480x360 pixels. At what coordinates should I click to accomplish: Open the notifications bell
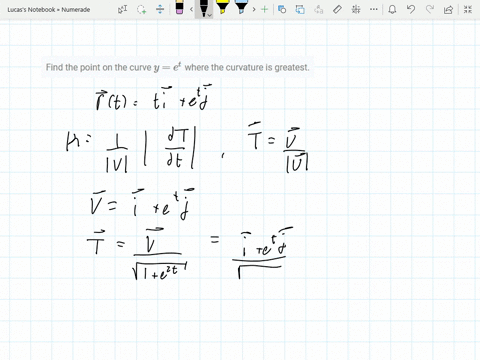pyautogui.click(x=392, y=9)
